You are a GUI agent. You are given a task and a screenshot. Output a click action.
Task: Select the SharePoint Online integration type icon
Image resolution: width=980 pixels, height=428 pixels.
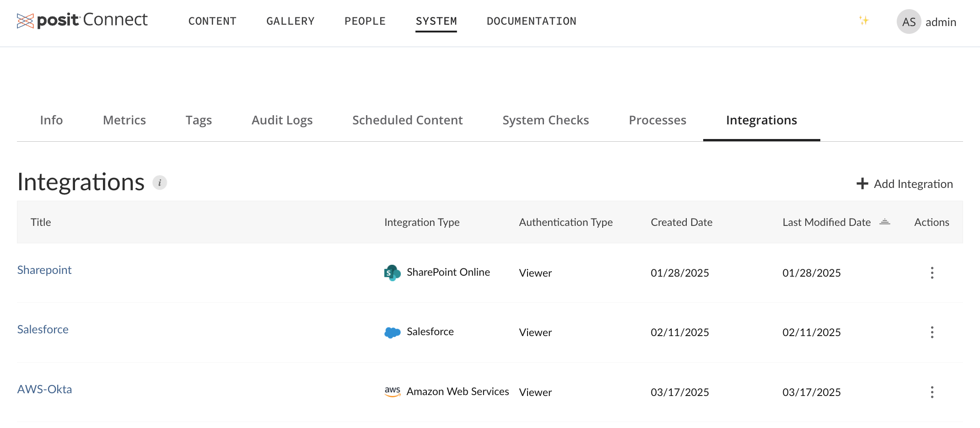click(x=391, y=273)
